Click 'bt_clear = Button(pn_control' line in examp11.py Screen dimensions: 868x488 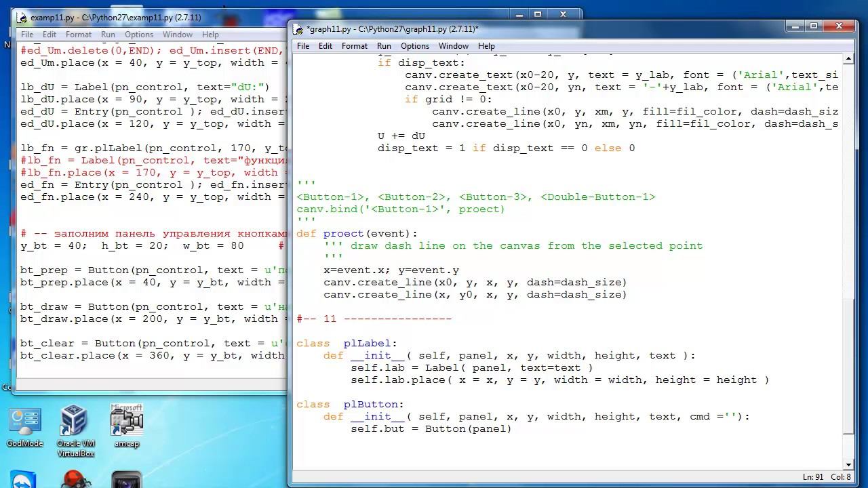153,344
